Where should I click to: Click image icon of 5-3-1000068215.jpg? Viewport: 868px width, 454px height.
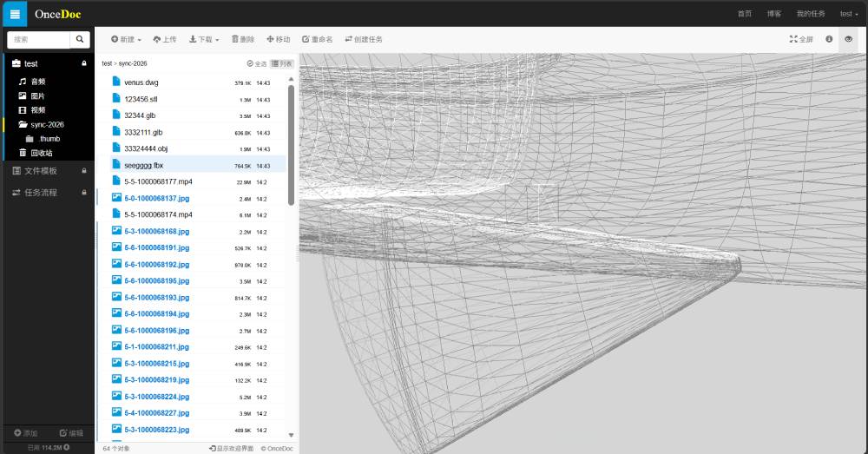click(x=117, y=363)
